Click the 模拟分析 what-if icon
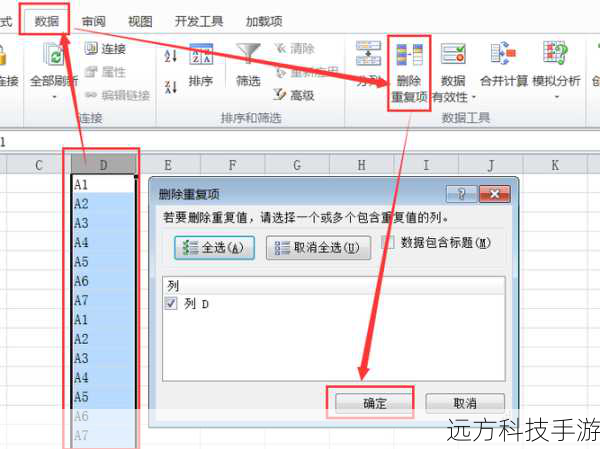Viewport: 600px width, 449px height. tap(556, 54)
